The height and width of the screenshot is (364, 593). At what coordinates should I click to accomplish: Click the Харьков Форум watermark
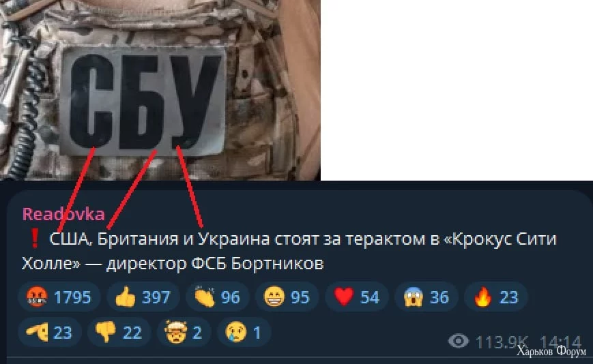[551, 351]
